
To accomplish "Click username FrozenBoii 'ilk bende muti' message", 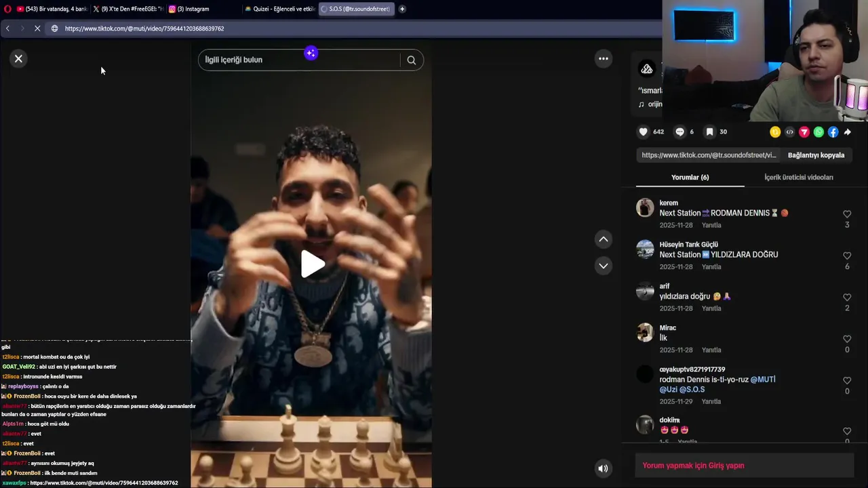I will [27, 473].
